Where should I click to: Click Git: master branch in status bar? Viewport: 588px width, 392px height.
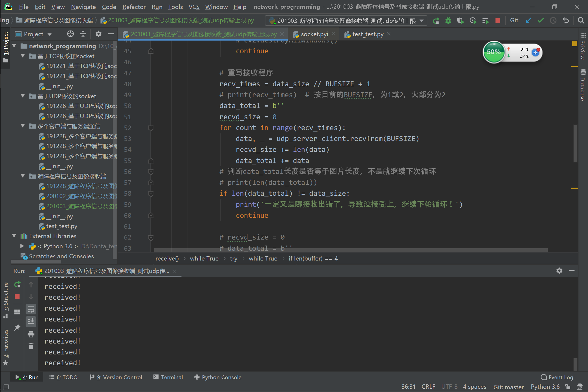click(508, 387)
